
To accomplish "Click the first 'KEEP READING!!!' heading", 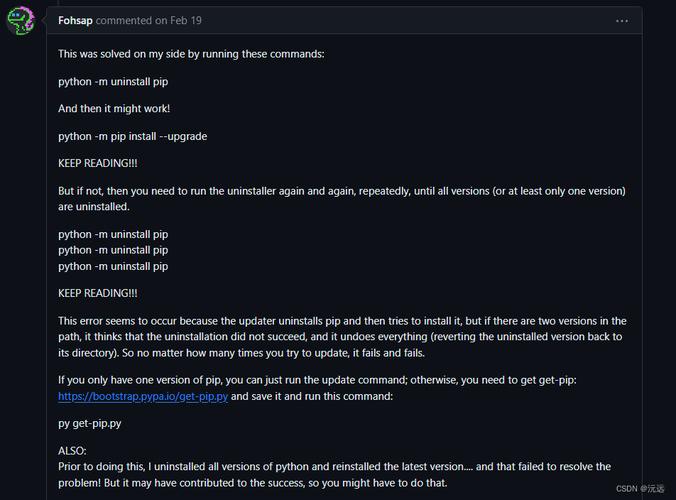I will click(x=98, y=163).
